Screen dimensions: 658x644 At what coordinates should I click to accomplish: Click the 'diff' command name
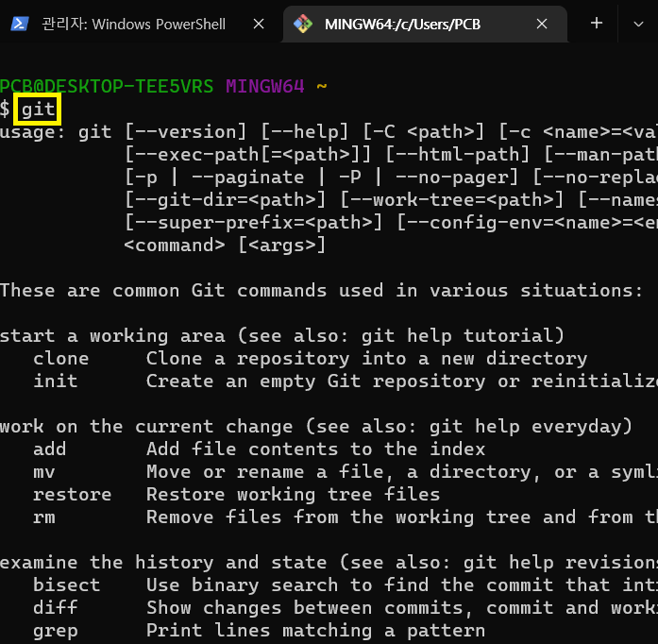pos(56,608)
